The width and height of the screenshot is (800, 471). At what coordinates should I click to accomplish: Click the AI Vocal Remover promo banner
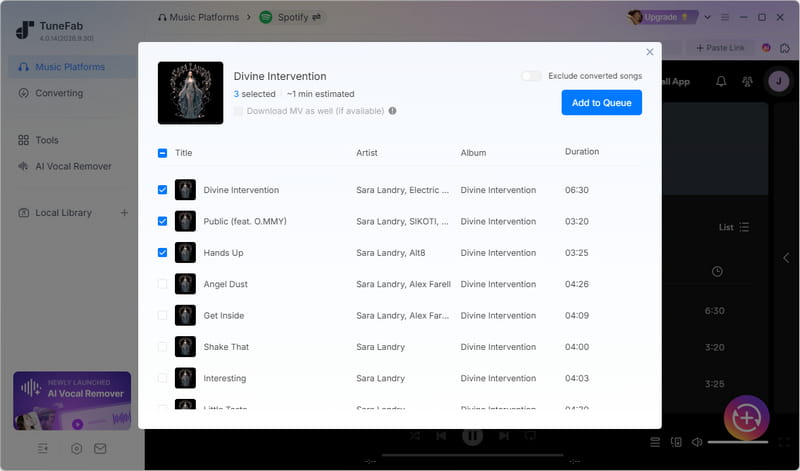click(x=72, y=401)
